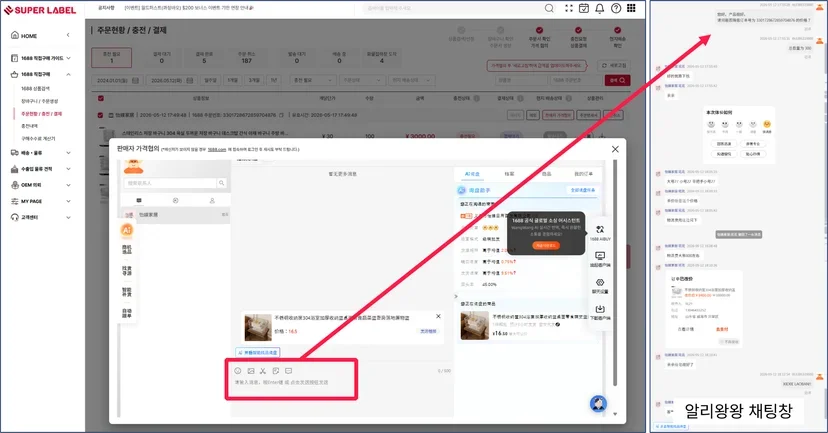
Task: Open the 충전 필요 status dropdown filter
Action: 313,80
